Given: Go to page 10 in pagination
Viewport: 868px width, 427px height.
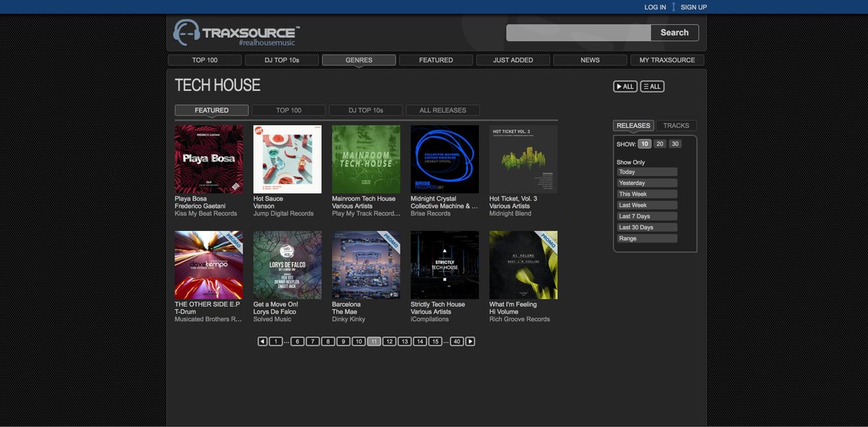Looking at the screenshot, I should pyautogui.click(x=359, y=342).
